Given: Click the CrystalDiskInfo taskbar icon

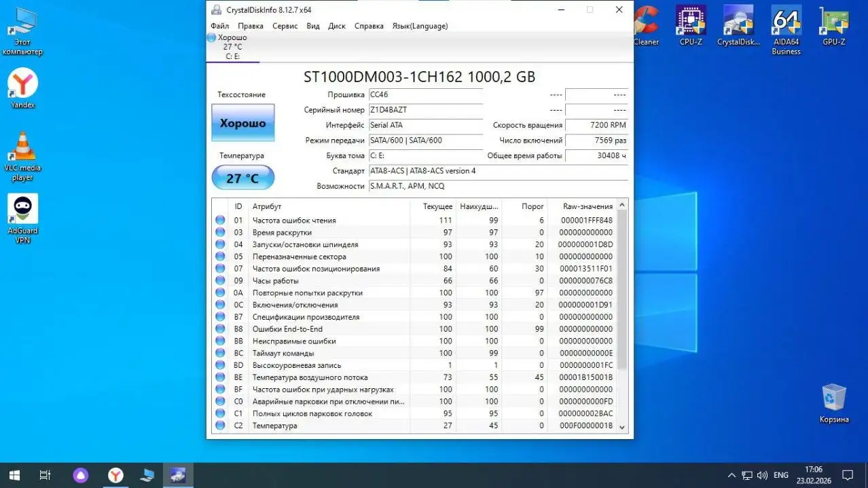Looking at the screenshot, I should click(177, 474).
